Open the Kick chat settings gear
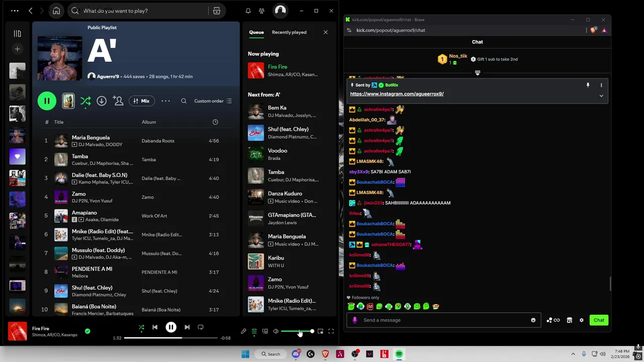This screenshot has height=362, width=644. pos(582,320)
